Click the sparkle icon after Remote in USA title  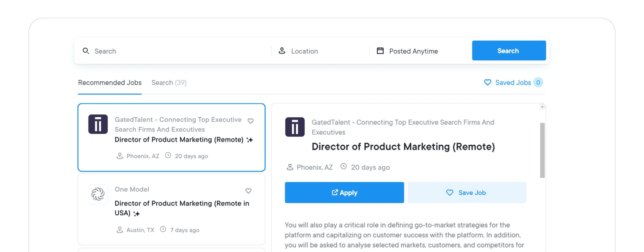[136, 214]
